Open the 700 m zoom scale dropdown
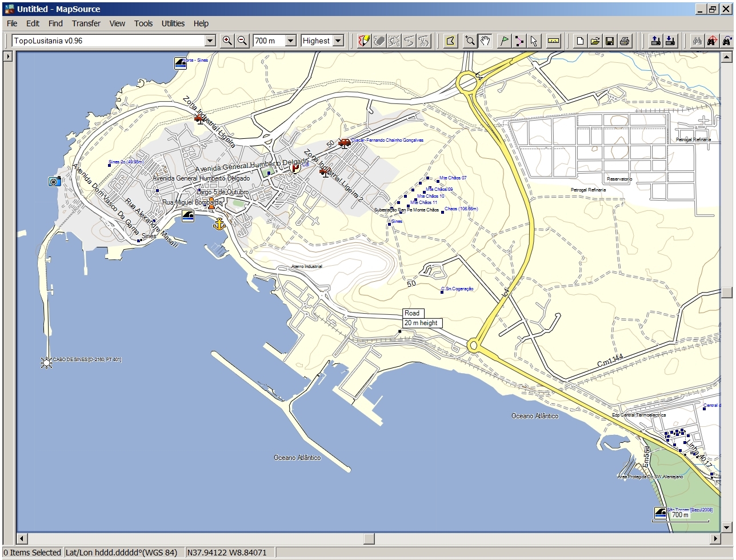 (291, 41)
